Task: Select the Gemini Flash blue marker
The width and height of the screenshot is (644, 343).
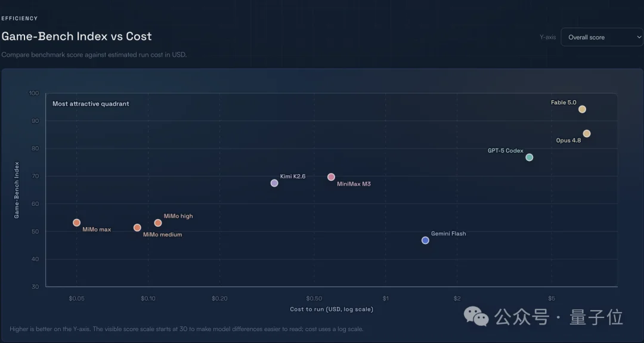Action: 426,240
